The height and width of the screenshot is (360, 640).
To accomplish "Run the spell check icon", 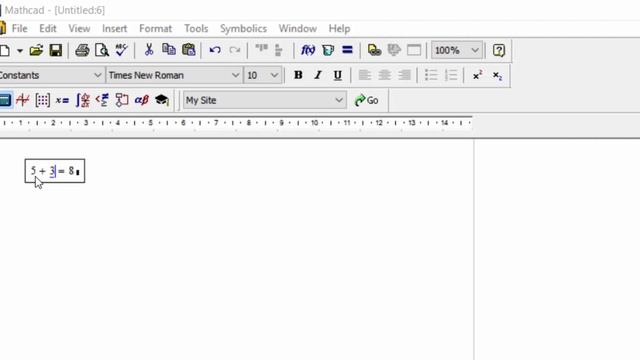I will point(121,51).
